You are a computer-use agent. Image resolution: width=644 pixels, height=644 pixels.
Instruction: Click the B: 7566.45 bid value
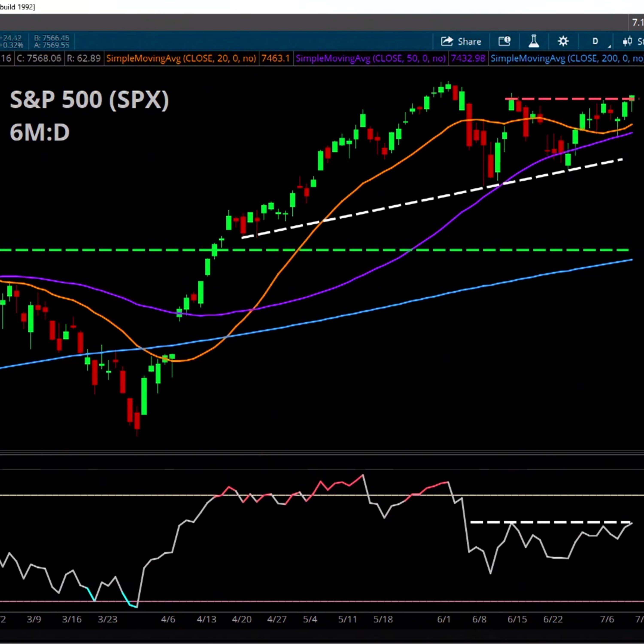(x=52, y=38)
